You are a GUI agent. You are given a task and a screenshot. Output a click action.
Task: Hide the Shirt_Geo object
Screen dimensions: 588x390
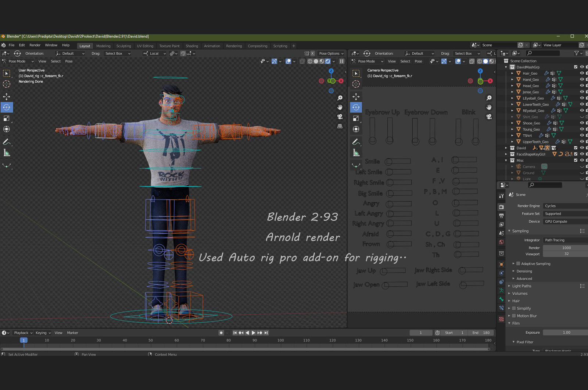[581, 117]
